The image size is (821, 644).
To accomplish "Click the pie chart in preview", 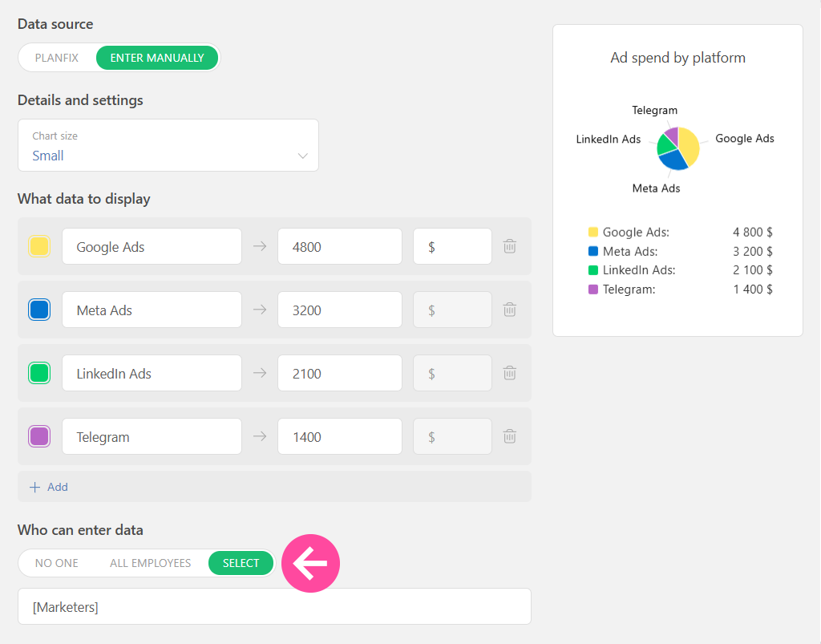I will pos(678,148).
